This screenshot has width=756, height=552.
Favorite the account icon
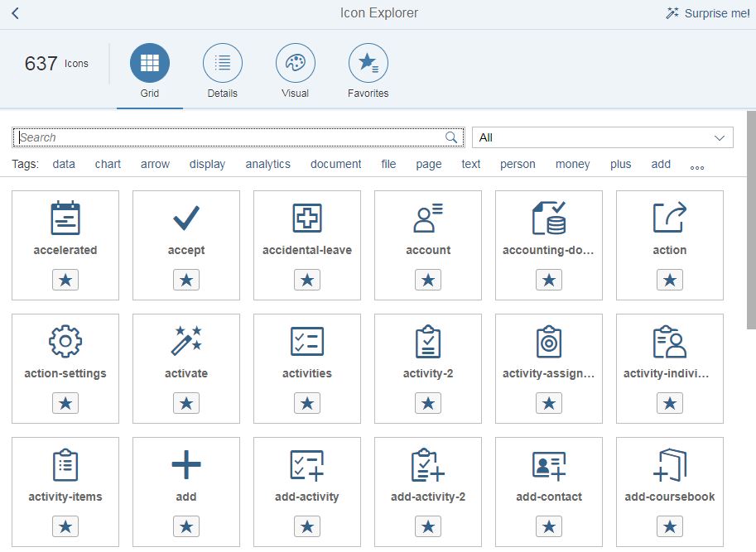point(427,280)
